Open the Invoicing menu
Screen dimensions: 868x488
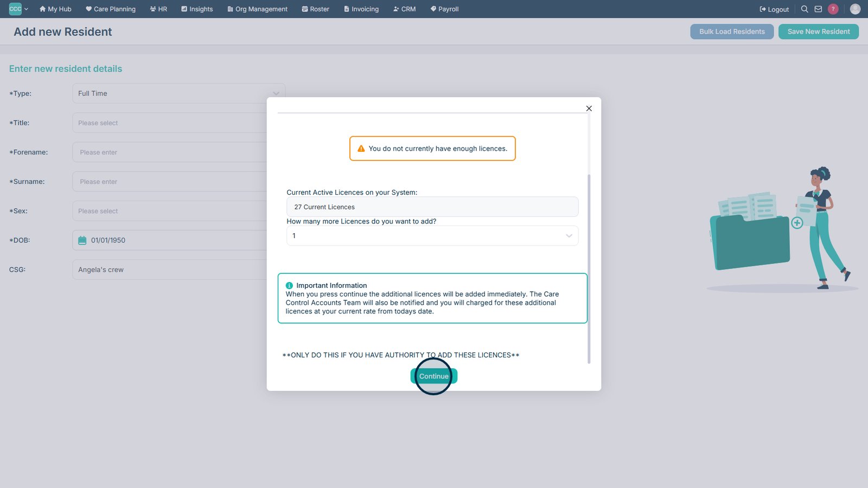[361, 9]
